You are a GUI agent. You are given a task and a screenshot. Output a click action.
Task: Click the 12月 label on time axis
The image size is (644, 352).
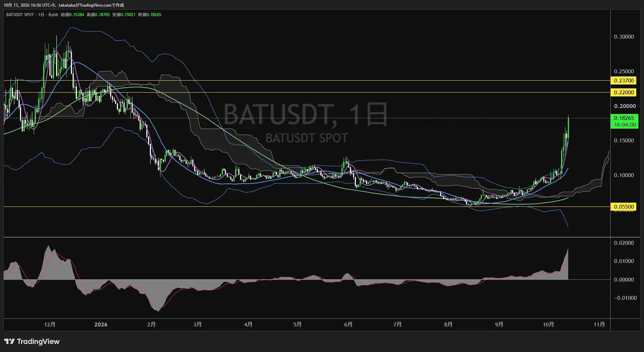point(50,325)
